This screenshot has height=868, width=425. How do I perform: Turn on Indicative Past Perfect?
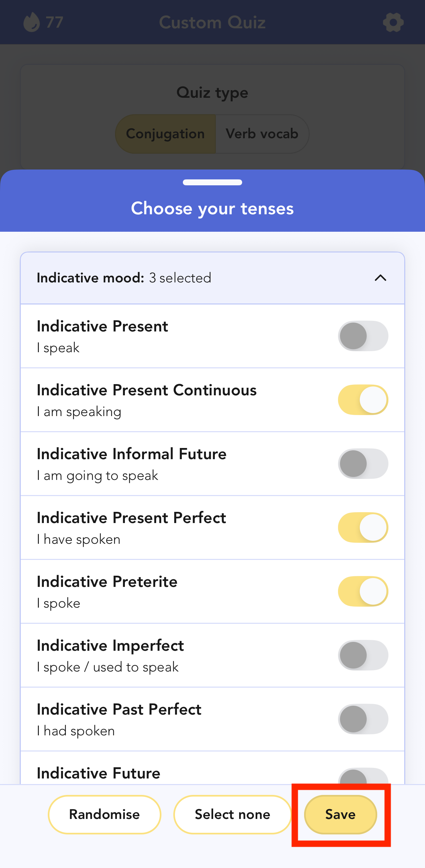coord(363,719)
